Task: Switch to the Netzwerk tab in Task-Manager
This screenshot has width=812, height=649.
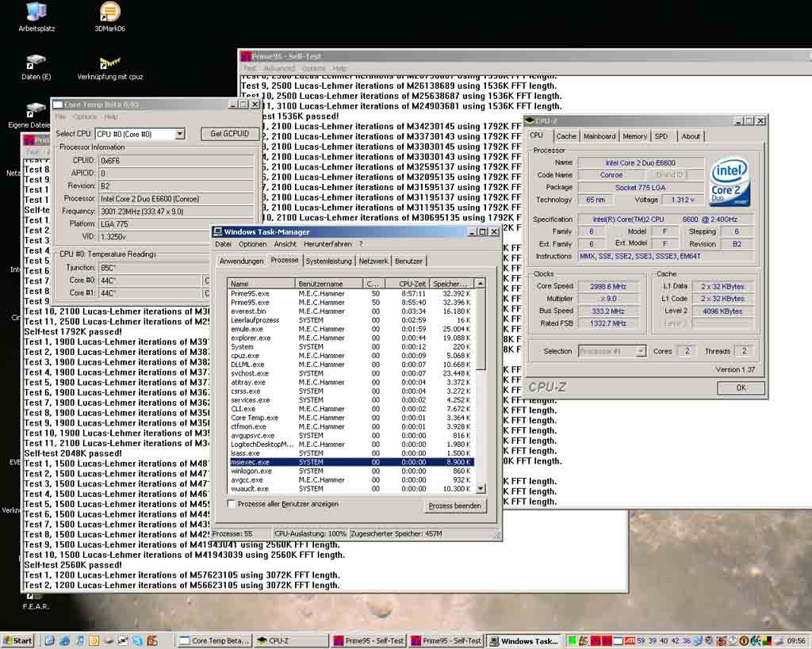Action: click(x=373, y=262)
